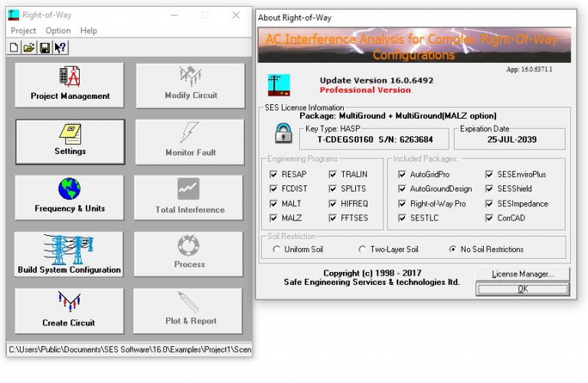Screen dimensions: 588x383
Task: Minimize the Right-of-Way main window
Action: 174,15
